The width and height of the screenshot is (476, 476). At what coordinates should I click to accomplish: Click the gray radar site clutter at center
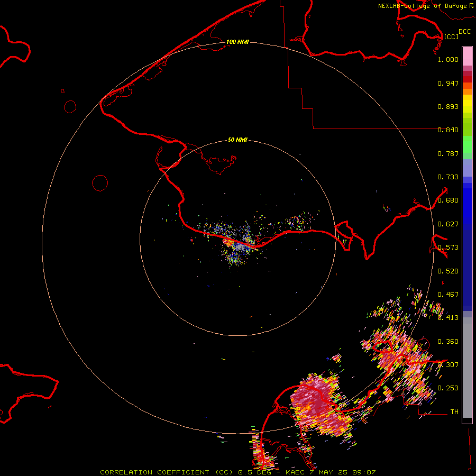point(240,246)
